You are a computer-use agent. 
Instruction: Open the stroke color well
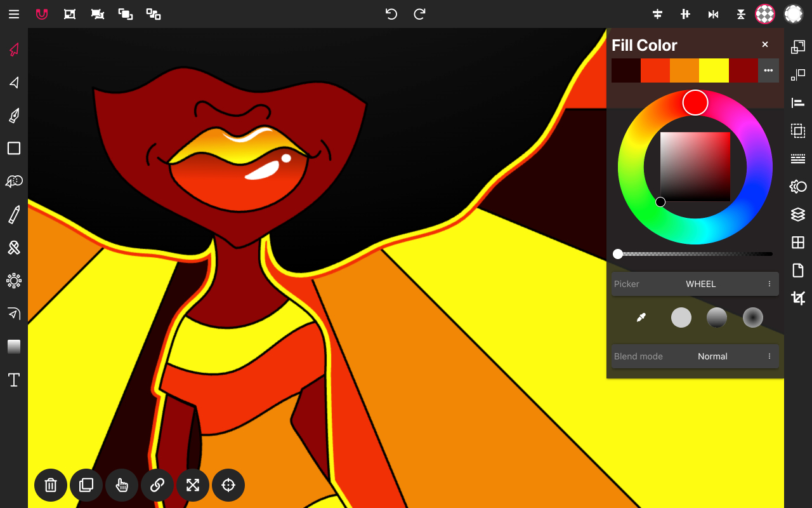pos(794,14)
